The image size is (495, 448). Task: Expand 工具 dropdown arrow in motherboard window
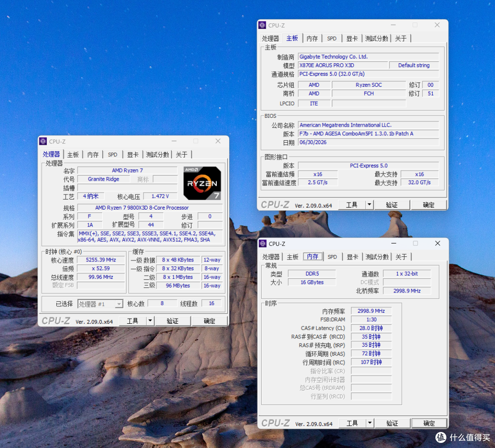[x=369, y=205]
